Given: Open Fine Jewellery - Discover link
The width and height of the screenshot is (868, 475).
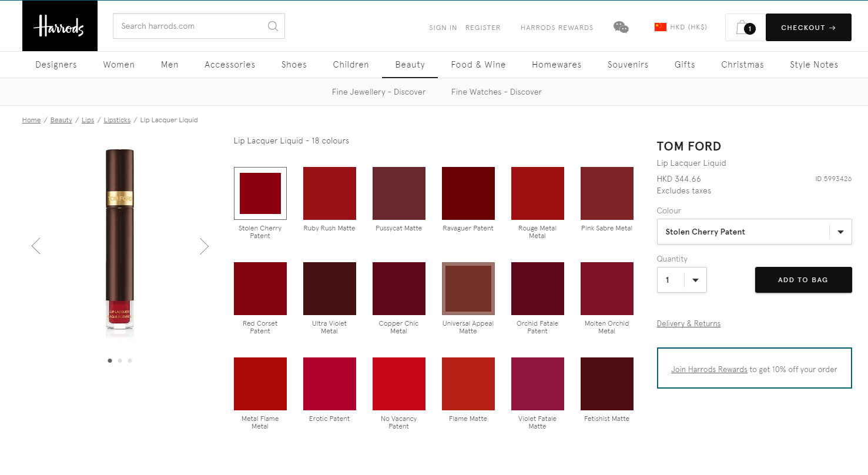Looking at the screenshot, I should [378, 92].
